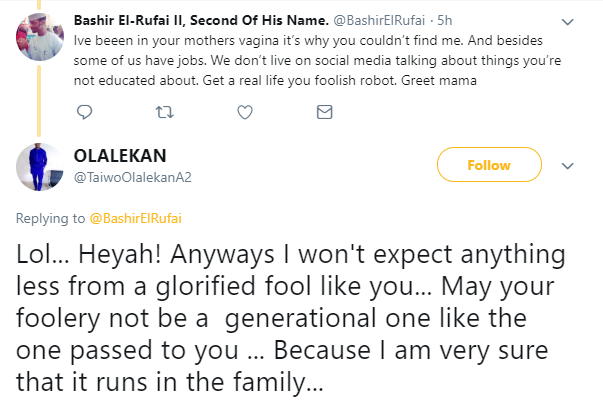Expand the chevron menu beside Follow

567,165
